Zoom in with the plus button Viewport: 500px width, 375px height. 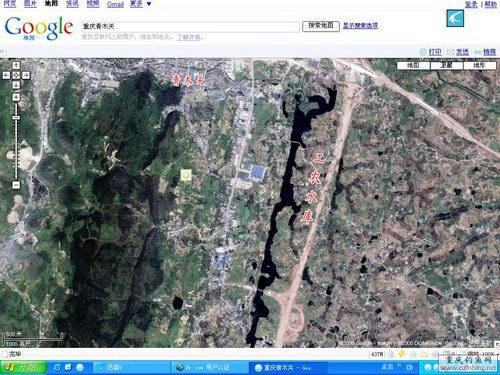click(16, 97)
